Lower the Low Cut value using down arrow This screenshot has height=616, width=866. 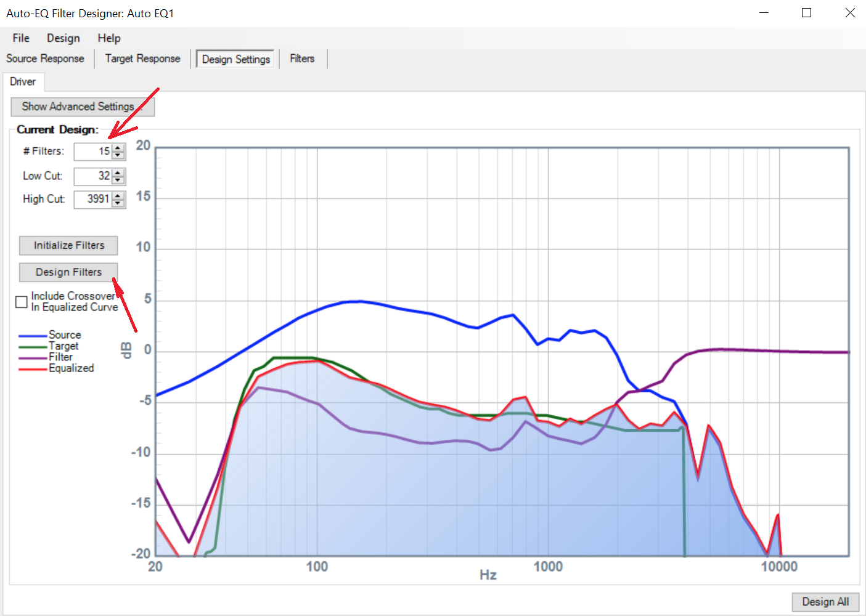coord(118,180)
